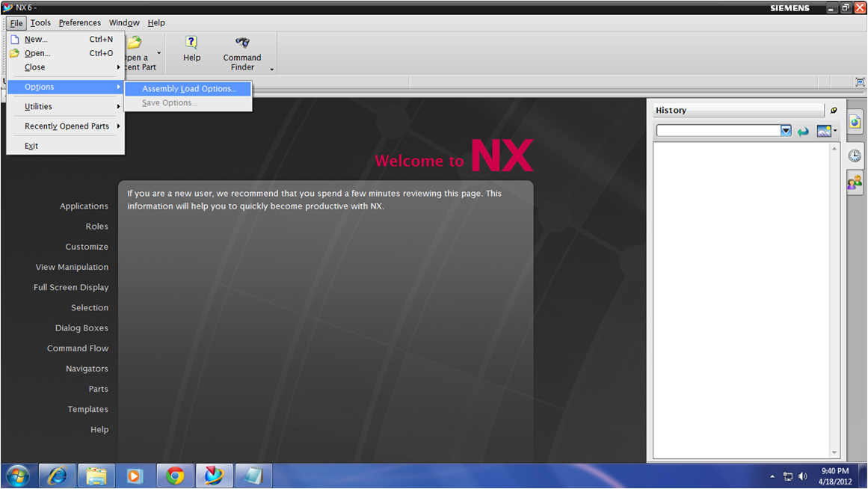The width and height of the screenshot is (868, 489).
Task: Click the History list scroll down arrow
Action: pyautogui.click(x=835, y=452)
